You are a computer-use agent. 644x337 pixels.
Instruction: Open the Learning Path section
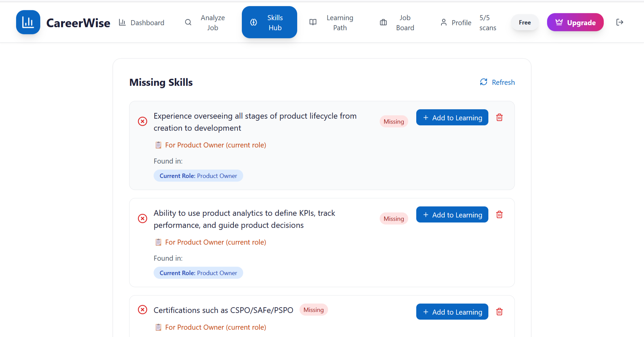tap(331, 22)
